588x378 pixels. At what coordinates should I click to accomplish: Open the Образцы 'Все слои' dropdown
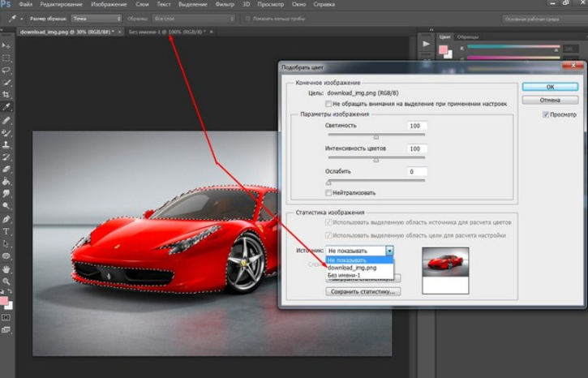[194, 19]
